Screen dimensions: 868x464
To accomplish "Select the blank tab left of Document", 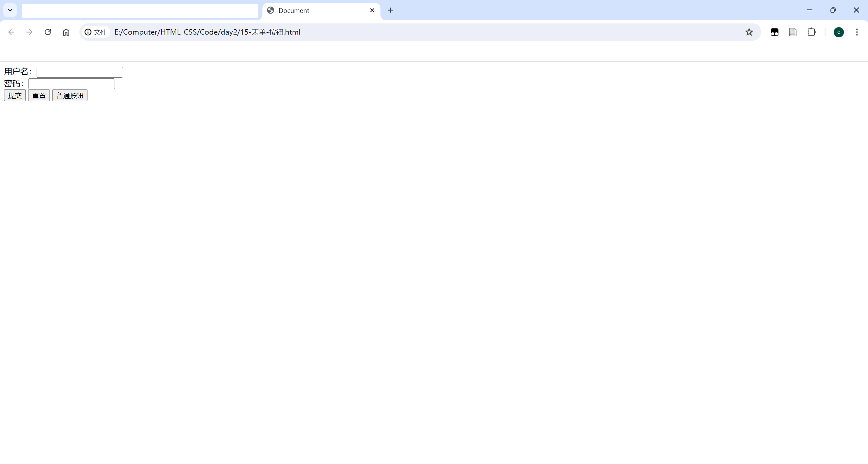I will (140, 11).
